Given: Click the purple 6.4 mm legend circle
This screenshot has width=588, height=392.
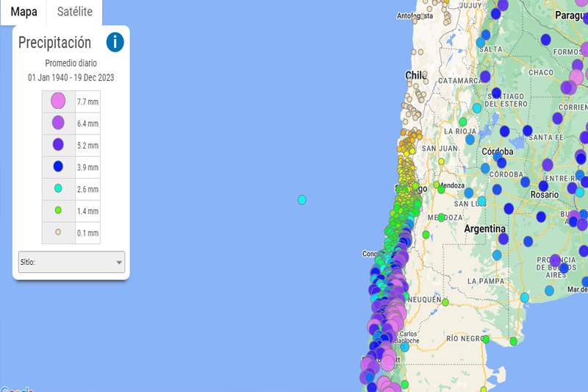Looking at the screenshot, I should click(x=58, y=123).
